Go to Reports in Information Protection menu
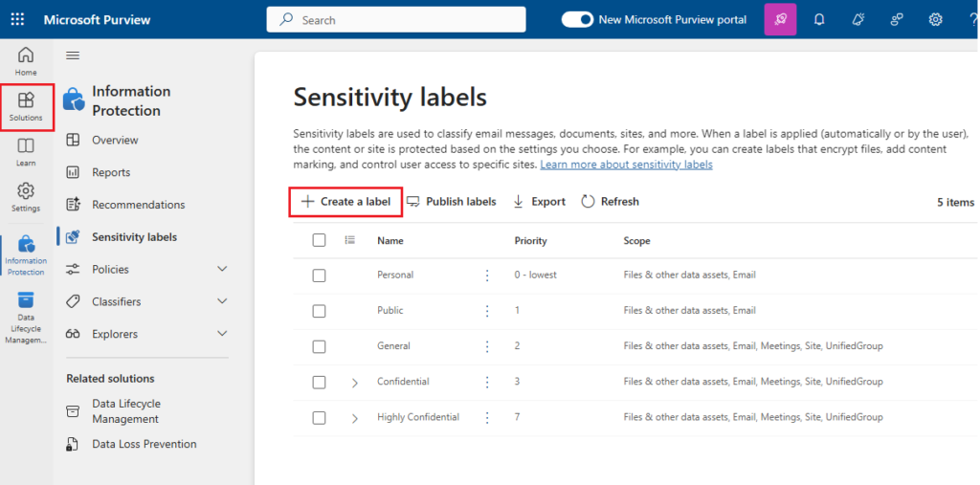The height and width of the screenshot is (485, 980). pyautogui.click(x=111, y=172)
